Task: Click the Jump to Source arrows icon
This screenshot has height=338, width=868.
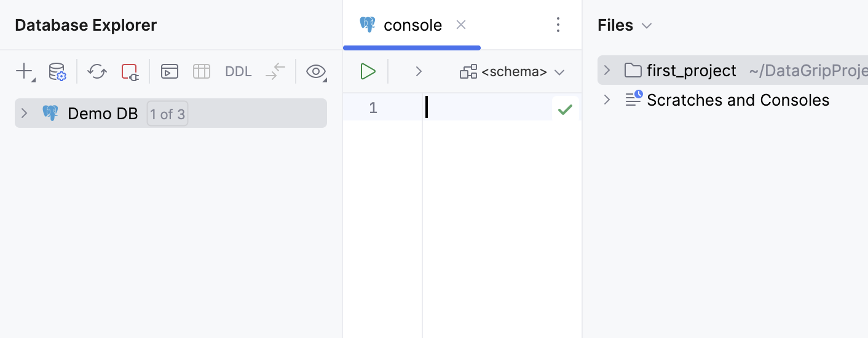Action: tap(275, 71)
